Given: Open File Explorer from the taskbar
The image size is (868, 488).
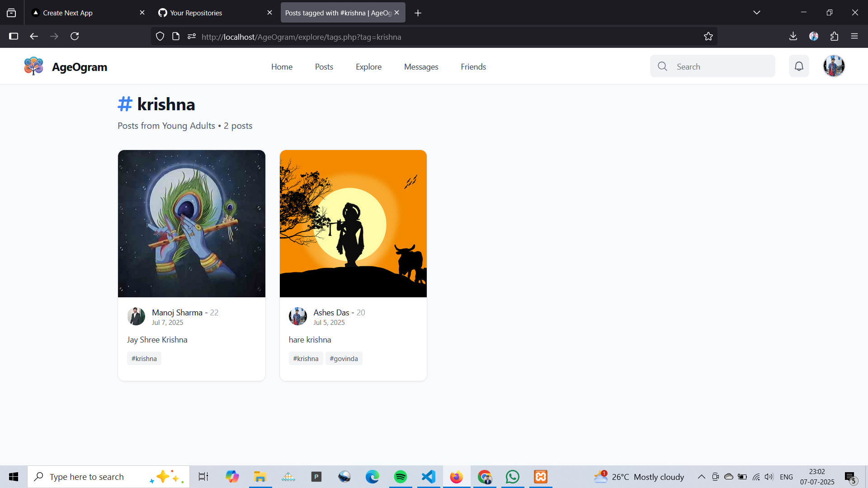Looking at the screenshot, I should click(x=260, y=477).
